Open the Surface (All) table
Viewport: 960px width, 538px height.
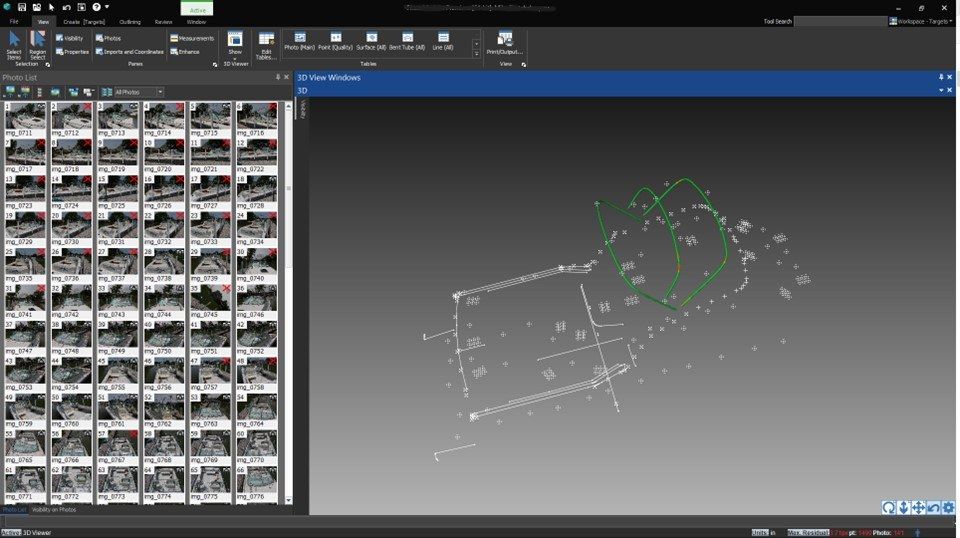pyautogui.click(x=371, y=42)
